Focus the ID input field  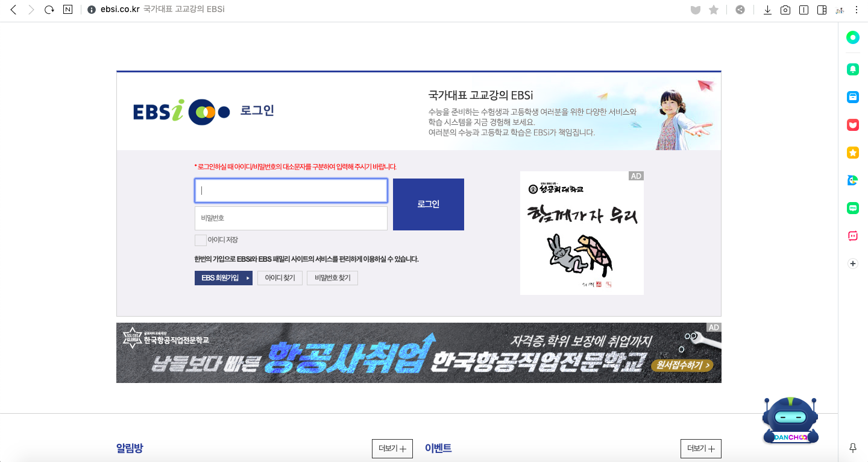pyautogui.click(x=291, y=191)
